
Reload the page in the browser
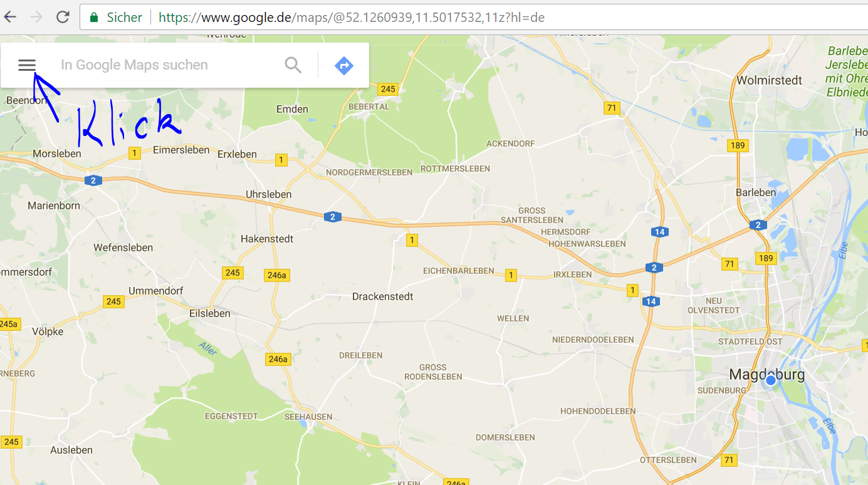tap(63, 17)
